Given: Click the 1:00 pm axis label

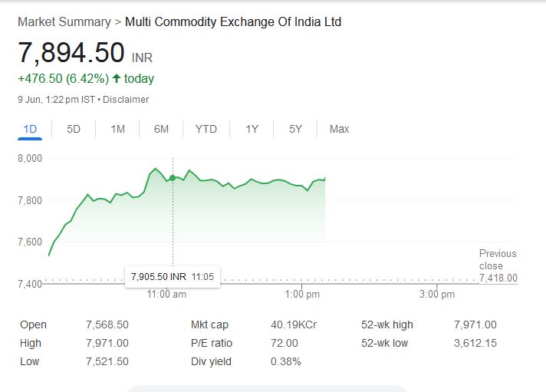Looking at the screenshot, I should click(x=302, y=295).
